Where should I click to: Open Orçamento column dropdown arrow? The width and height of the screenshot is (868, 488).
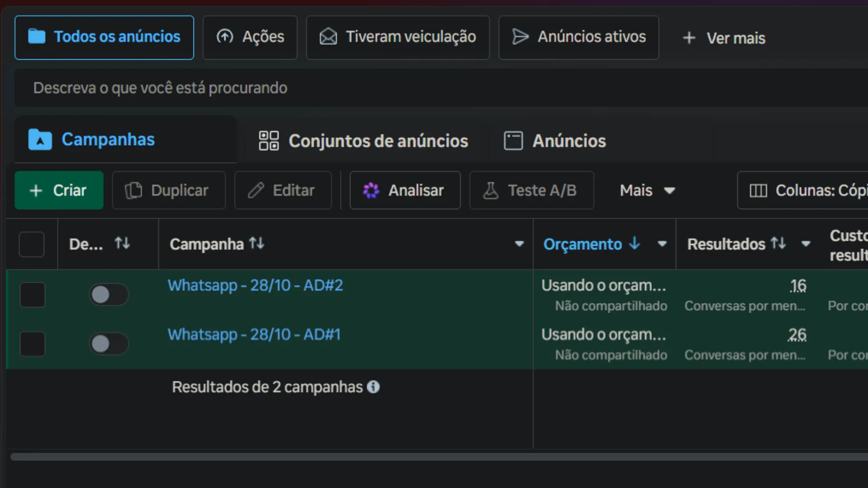click(662, 244)
